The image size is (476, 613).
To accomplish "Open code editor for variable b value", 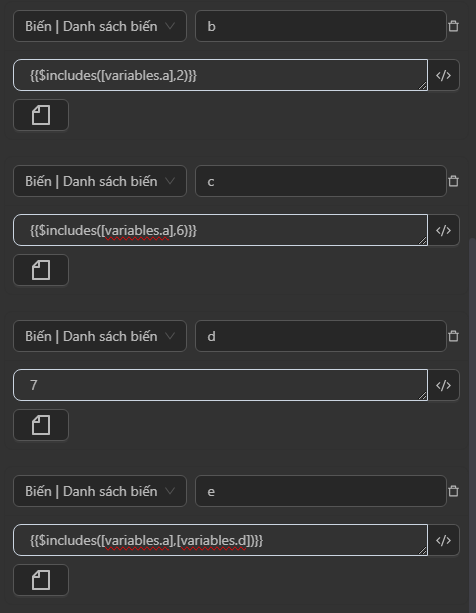I will [x=444, y=75].
